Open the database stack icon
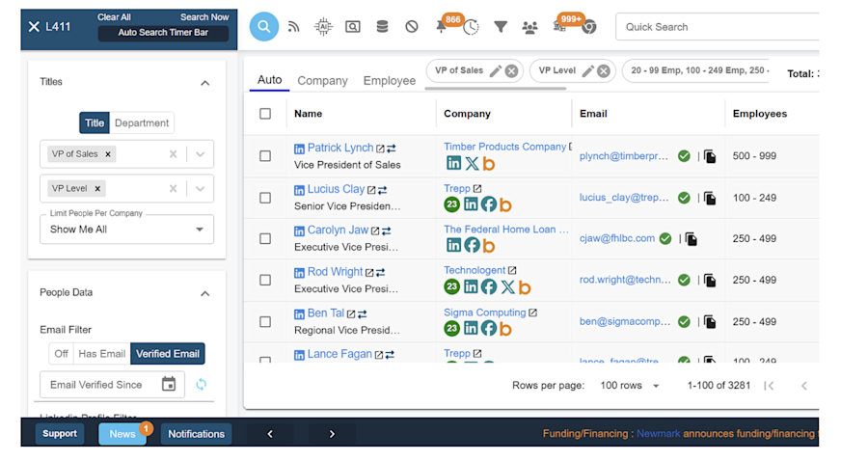 [382, 27]
